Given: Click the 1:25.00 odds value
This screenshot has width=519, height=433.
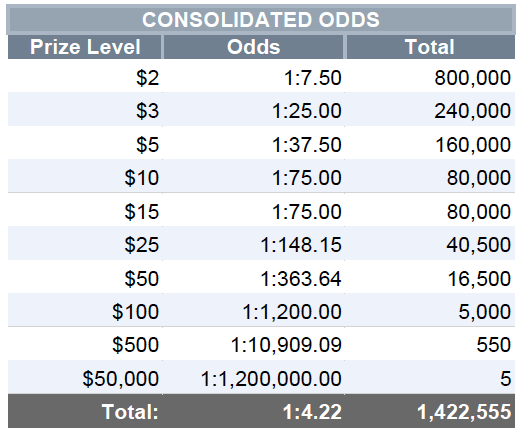Looking at the screenshot, I should pos(307,111).
